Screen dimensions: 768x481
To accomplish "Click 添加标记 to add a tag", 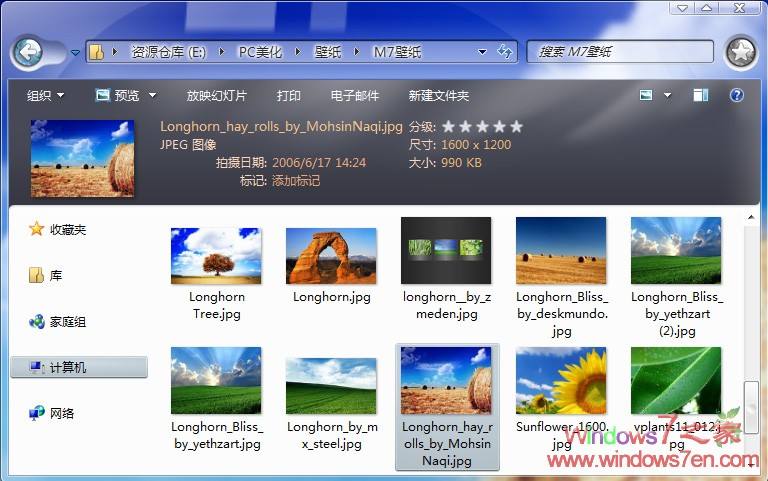I will tap(296, 181).
